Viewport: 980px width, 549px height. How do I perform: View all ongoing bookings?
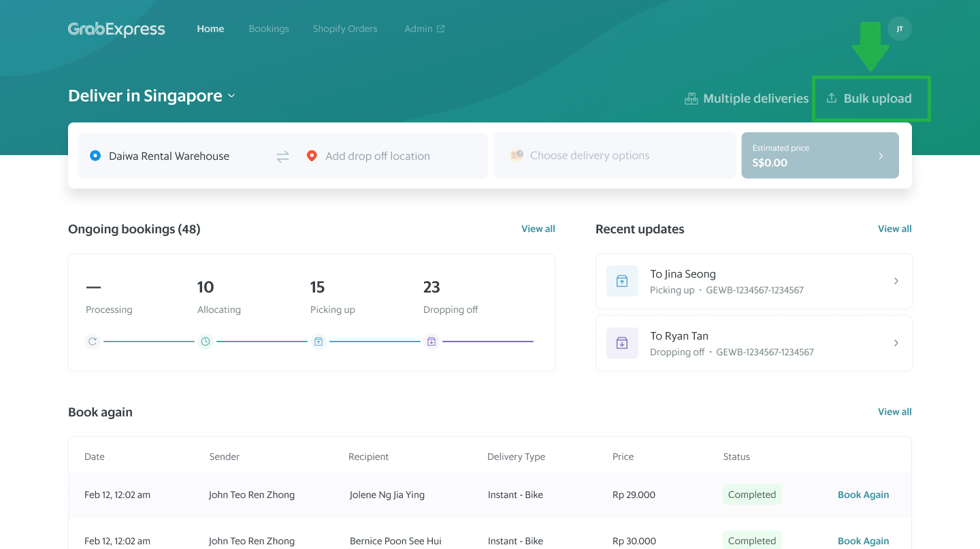[538, 229]
